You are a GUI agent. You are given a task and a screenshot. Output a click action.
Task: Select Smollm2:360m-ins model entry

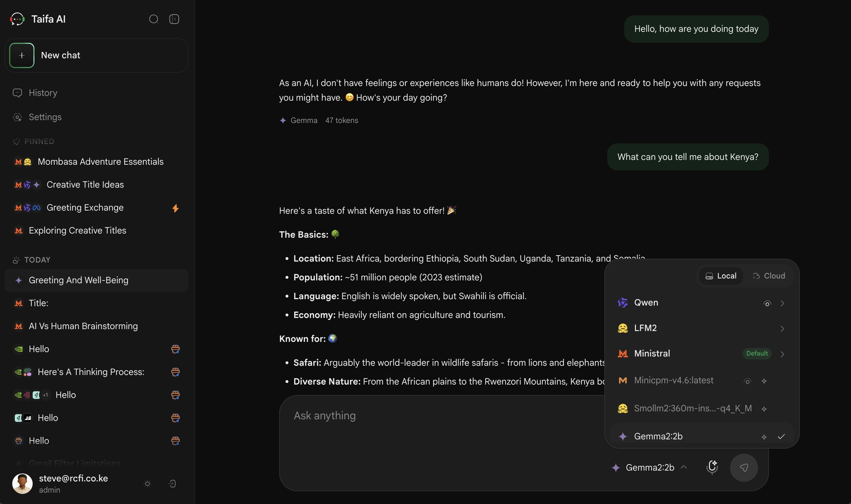click(702, 408)
